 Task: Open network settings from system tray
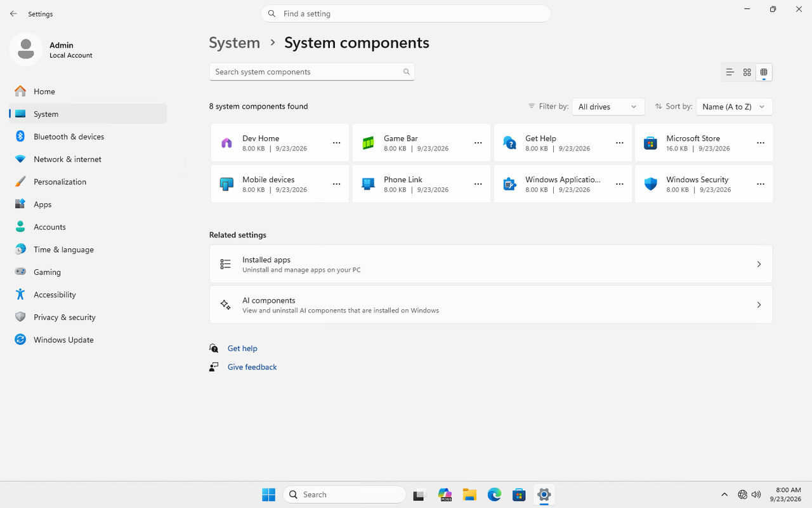(742, 495)
